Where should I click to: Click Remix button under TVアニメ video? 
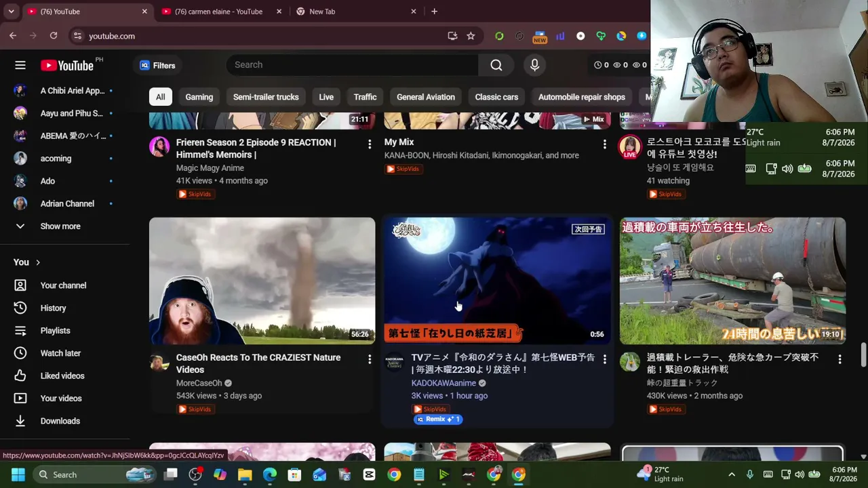(x=438, y=420)
